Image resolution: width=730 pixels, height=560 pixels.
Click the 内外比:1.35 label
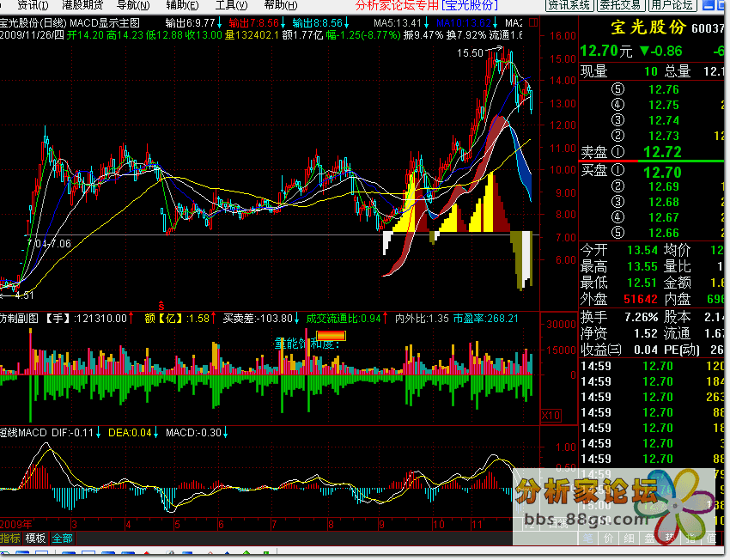[422, 319]
